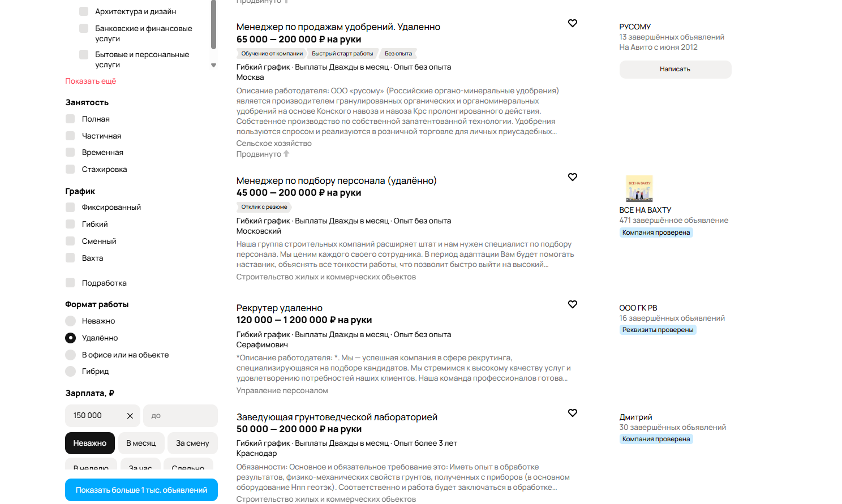This screenshot has width=842, height=504.
Task: Select the Гибрид work format radio
Action: click(70, 371)
